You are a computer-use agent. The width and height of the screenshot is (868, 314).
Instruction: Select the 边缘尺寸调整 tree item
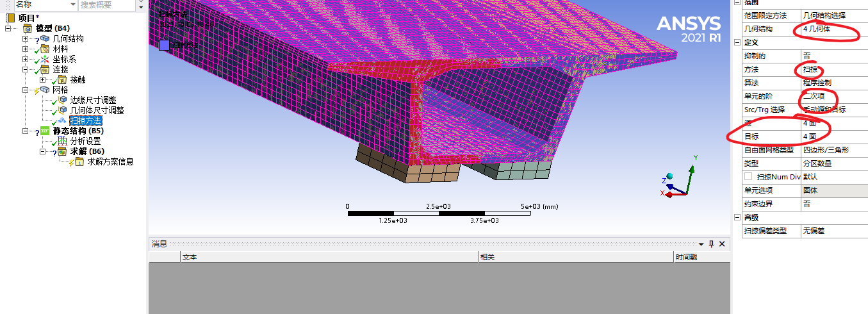tap(93, 100)
